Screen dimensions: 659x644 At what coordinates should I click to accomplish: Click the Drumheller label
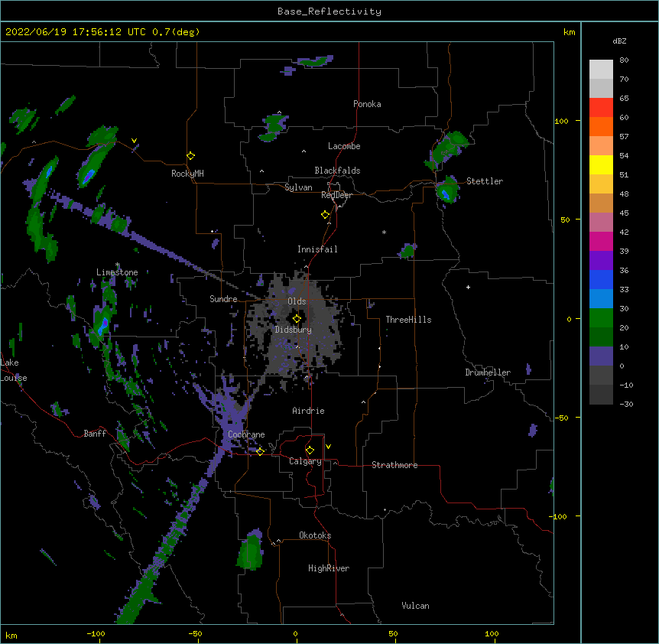tap(488, 372)
